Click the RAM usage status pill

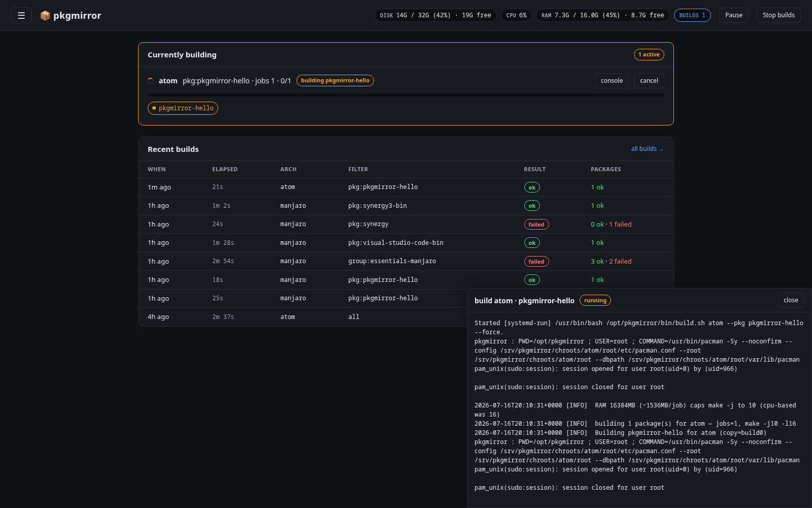603,15
